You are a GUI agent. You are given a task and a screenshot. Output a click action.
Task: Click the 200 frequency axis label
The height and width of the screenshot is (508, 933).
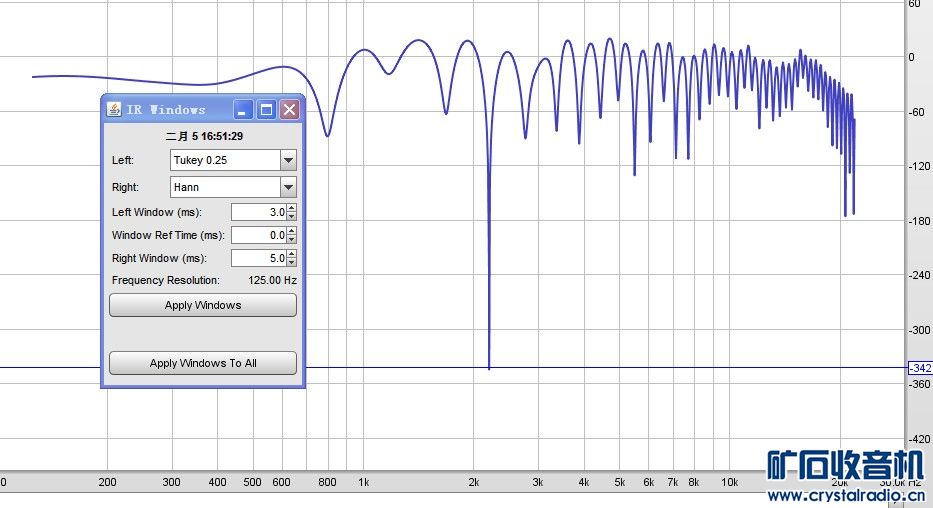click(107, 482)
